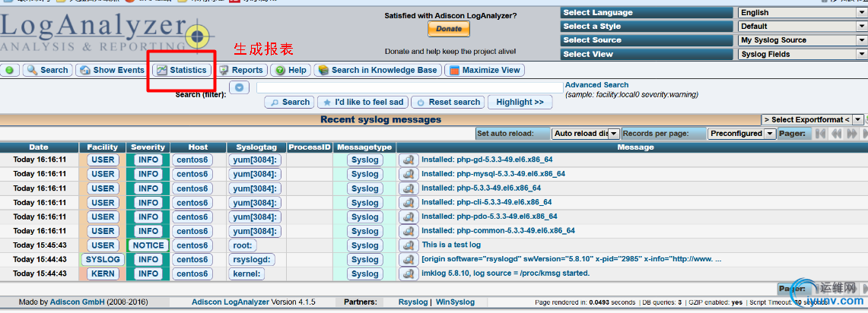This screenshot has height=313, width=868.
Task: Open the Select View dropdown
Action: point(802,54)
